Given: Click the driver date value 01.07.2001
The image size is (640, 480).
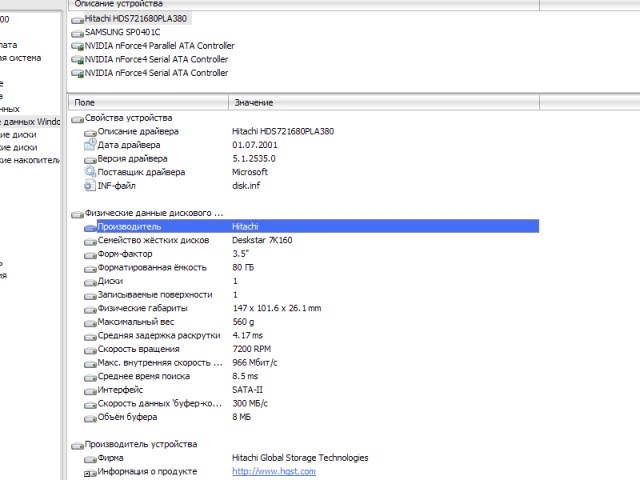Looking at the screenshot, I should click(x=255, y=145).
